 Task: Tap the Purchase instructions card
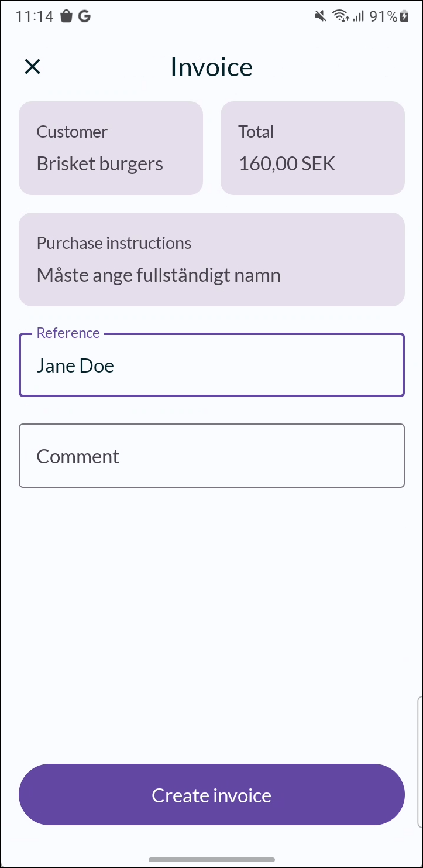coord(212,259)
